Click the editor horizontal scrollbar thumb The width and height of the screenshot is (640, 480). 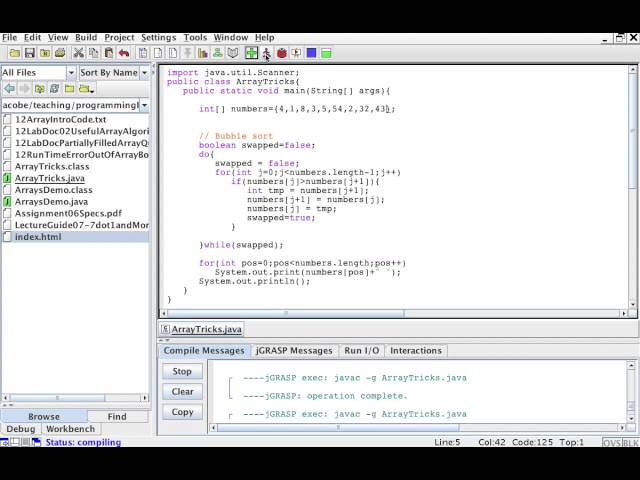pos(286,313)
